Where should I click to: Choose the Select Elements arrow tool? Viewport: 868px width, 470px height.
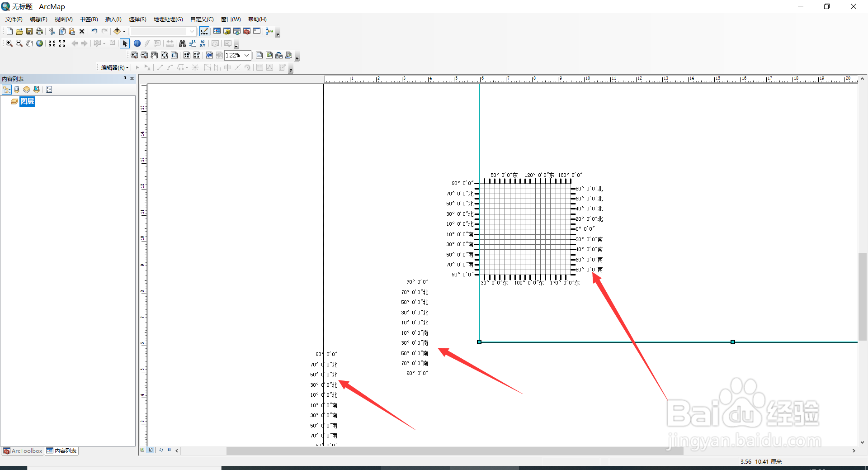[x=125, y=43]
